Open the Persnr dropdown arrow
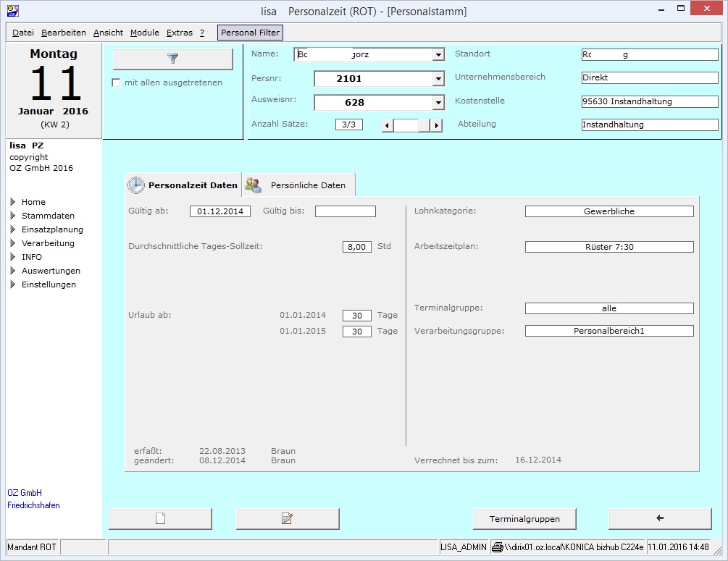 [x=438, y=79]
